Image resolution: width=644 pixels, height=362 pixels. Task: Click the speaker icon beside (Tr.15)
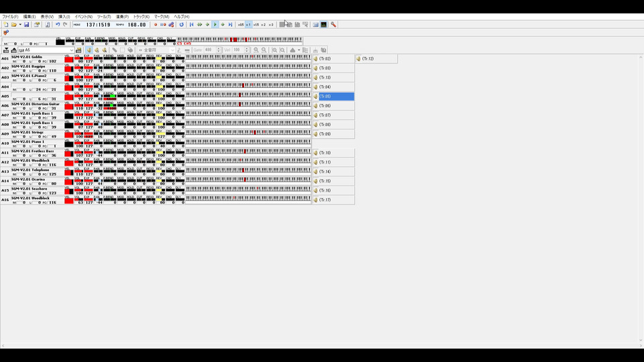pyautogui.click(x=315, y=181)
